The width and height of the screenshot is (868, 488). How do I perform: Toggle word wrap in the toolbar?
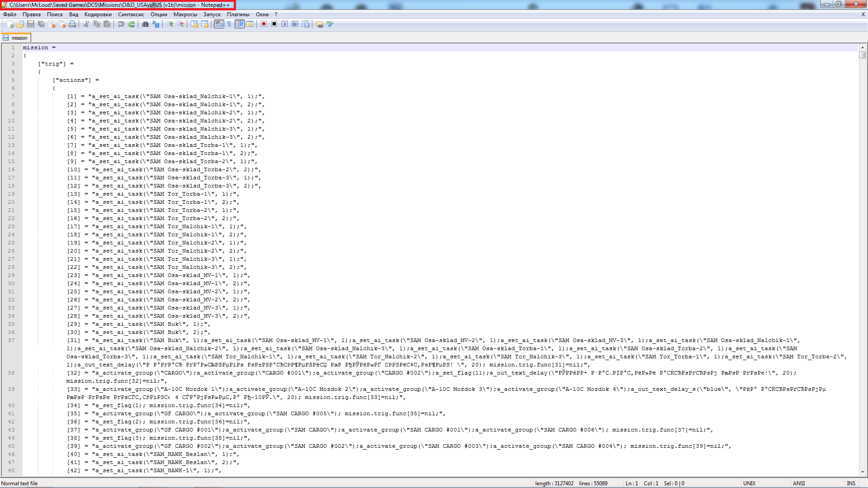[219, 24]
